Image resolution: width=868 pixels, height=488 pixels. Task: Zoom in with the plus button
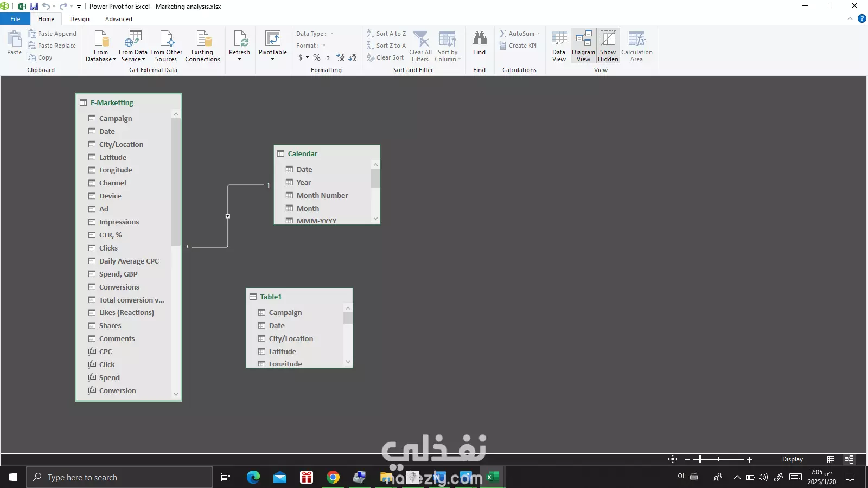[x=750, y=459]
